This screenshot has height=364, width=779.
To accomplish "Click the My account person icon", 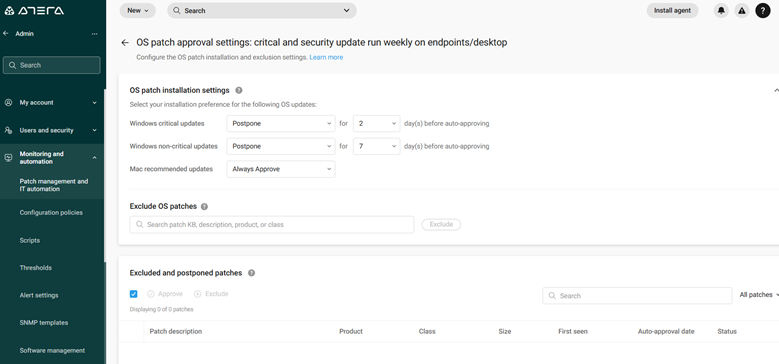I will [x=8, y=103].
